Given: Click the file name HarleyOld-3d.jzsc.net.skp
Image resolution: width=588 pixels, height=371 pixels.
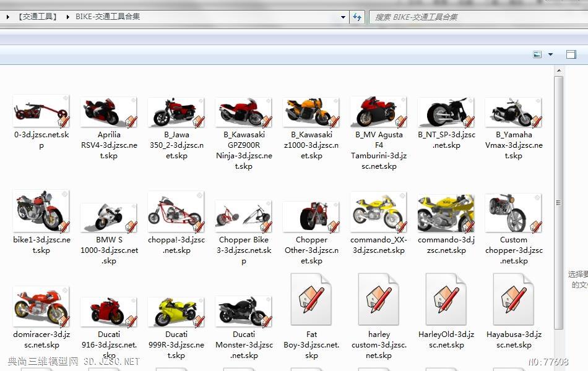Looking at the screenshot, I should click(446, 339).
